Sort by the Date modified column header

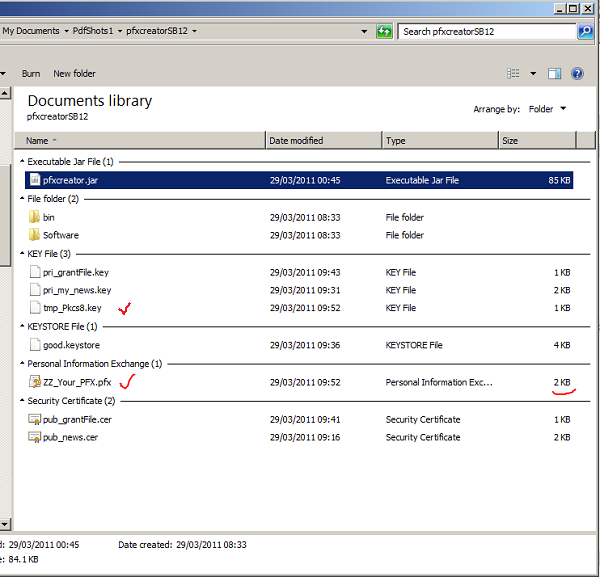(295, 141)
